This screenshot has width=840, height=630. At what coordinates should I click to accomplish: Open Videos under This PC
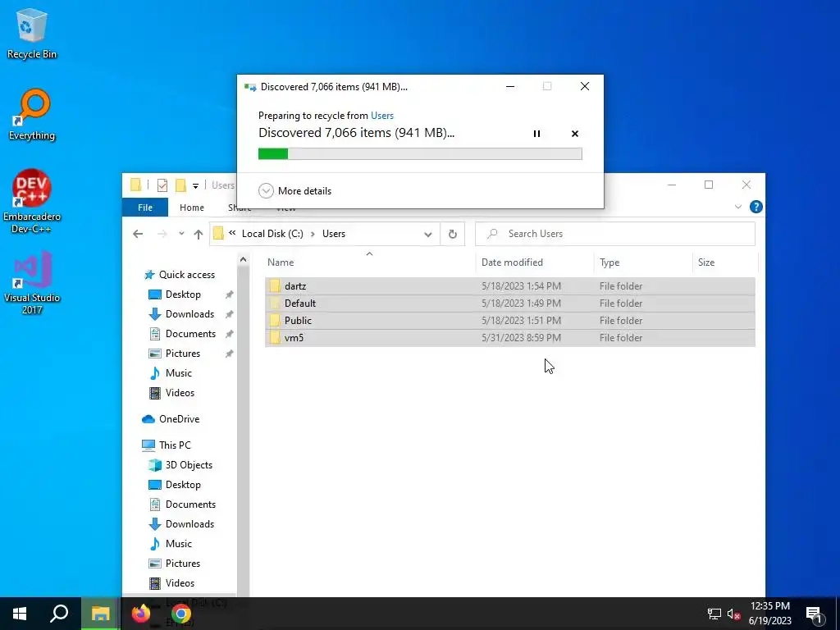pos(180,583)
